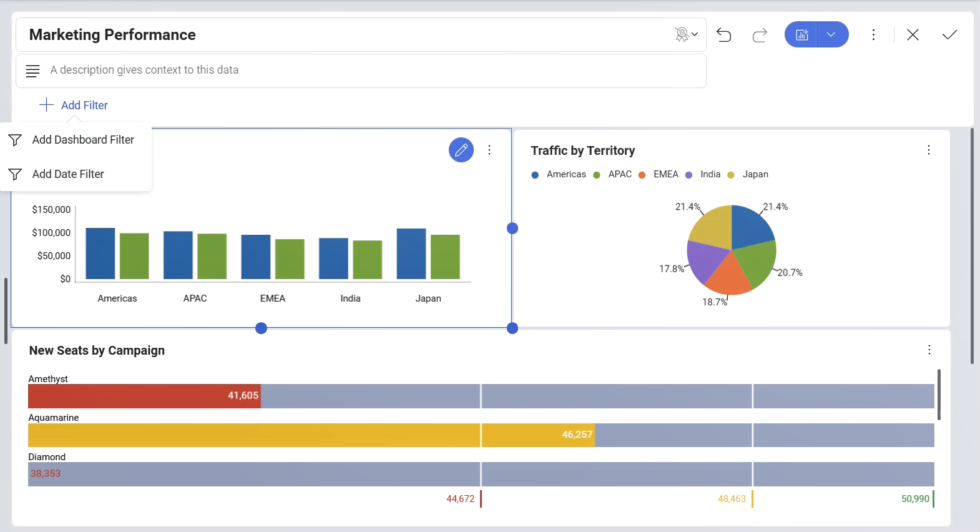Viewport: 980px width, 532px height.
Task: Click the Add Filter button
Action: pos(74,105)
